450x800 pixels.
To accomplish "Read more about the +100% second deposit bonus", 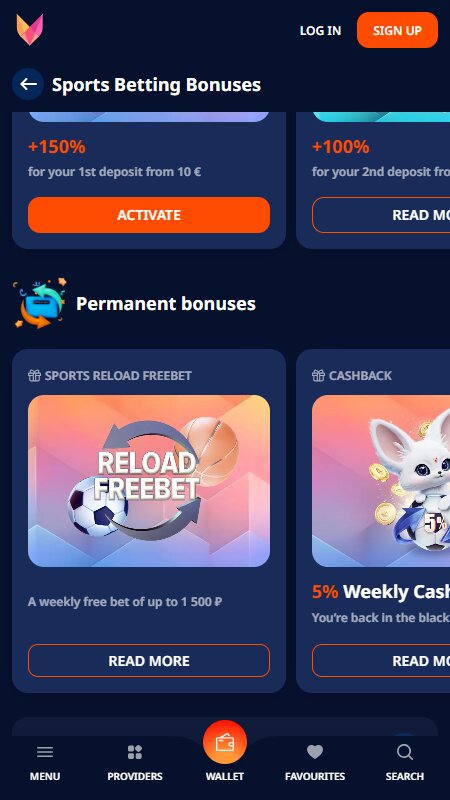I will [381, 215].
